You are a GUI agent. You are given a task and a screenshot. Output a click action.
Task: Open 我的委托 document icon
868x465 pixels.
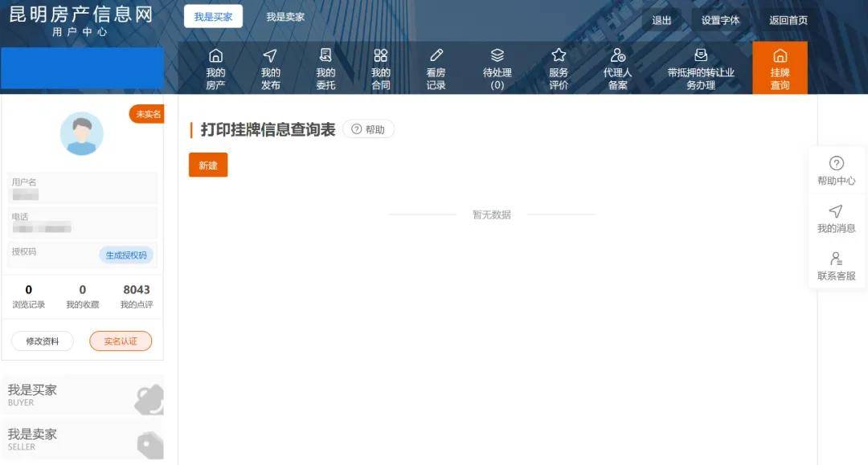(325, 55)
